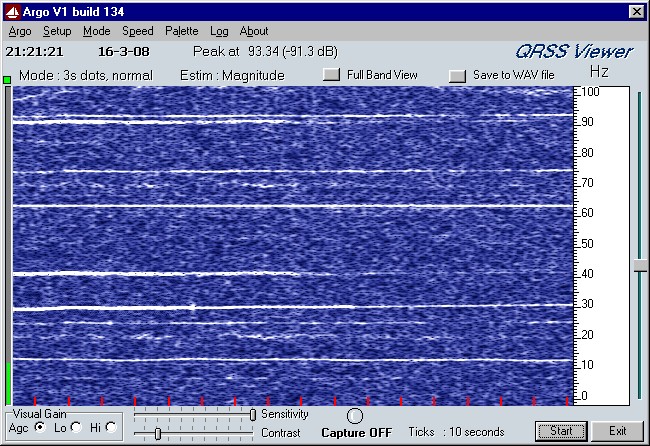650x446 pixels.
Task: Select the Lo visual gain option
Action: [76, 427]
